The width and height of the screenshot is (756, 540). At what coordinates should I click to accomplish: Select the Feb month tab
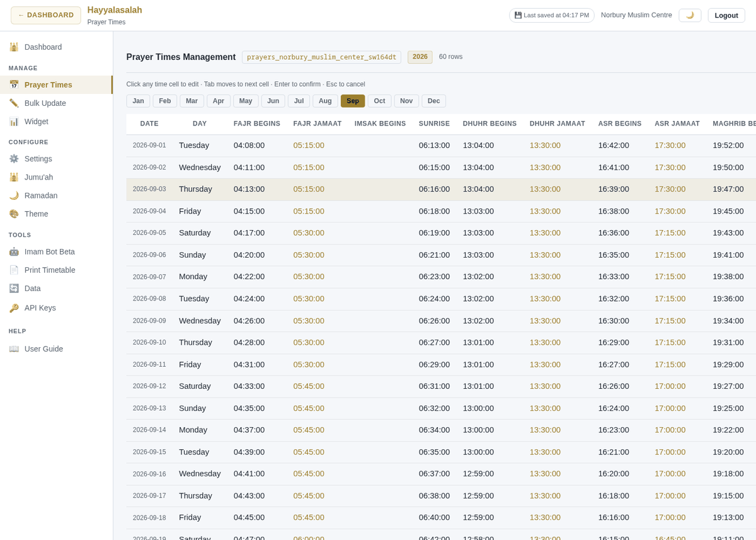coord(165,101)
